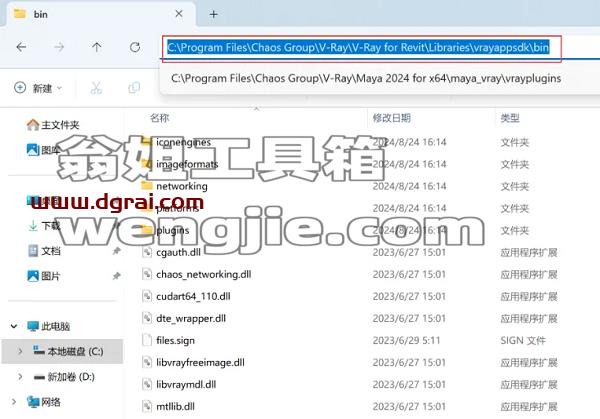Sort by the 修改日期 column header
Screen dimensions: 600x419
pos(391,117)
